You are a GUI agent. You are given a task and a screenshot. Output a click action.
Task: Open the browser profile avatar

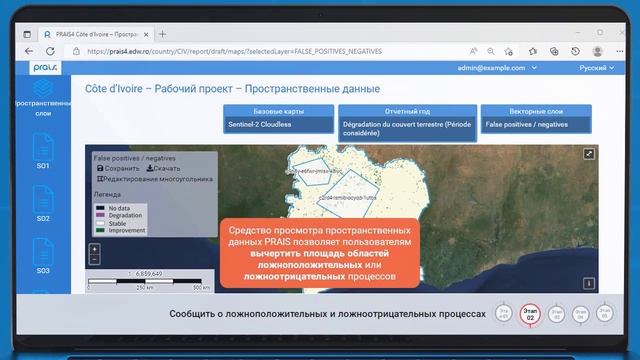pyautogui.click(x=598, y=51)
